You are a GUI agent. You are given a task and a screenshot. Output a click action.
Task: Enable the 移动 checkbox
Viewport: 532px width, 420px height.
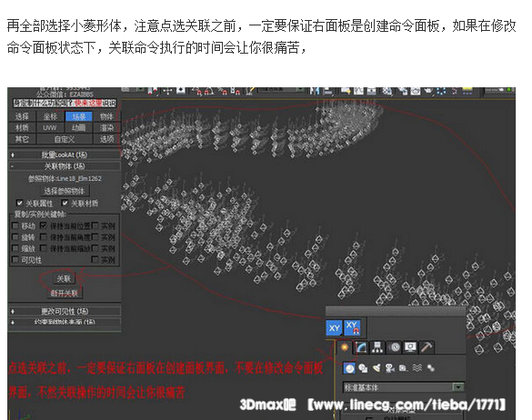[15, 225]
